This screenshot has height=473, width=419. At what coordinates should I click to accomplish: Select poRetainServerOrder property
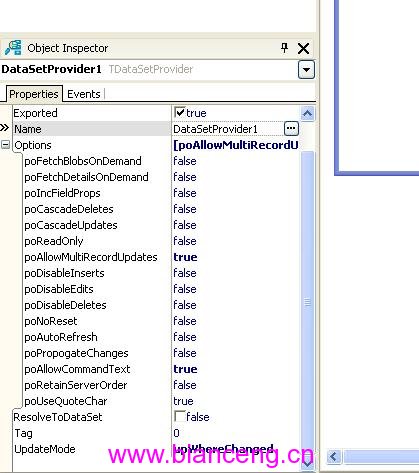[76, 385]
